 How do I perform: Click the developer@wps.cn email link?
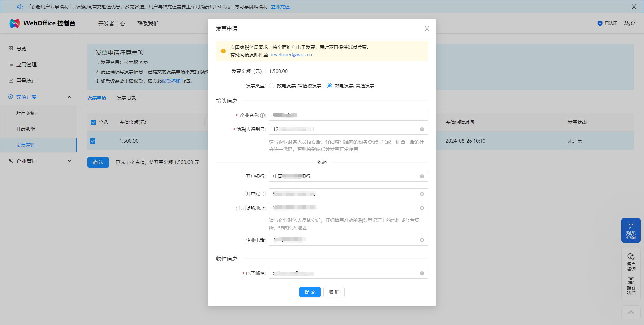click(x=290, y=55)
